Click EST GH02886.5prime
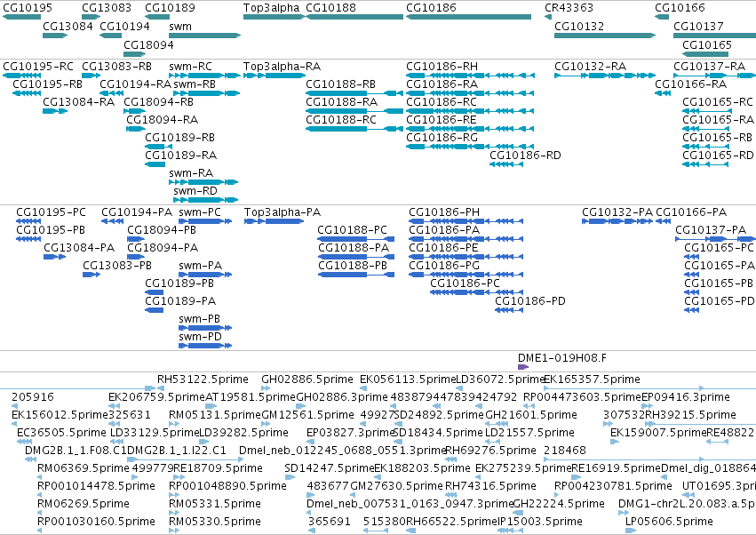The image size is (756, 535). [x=307, y=379]
